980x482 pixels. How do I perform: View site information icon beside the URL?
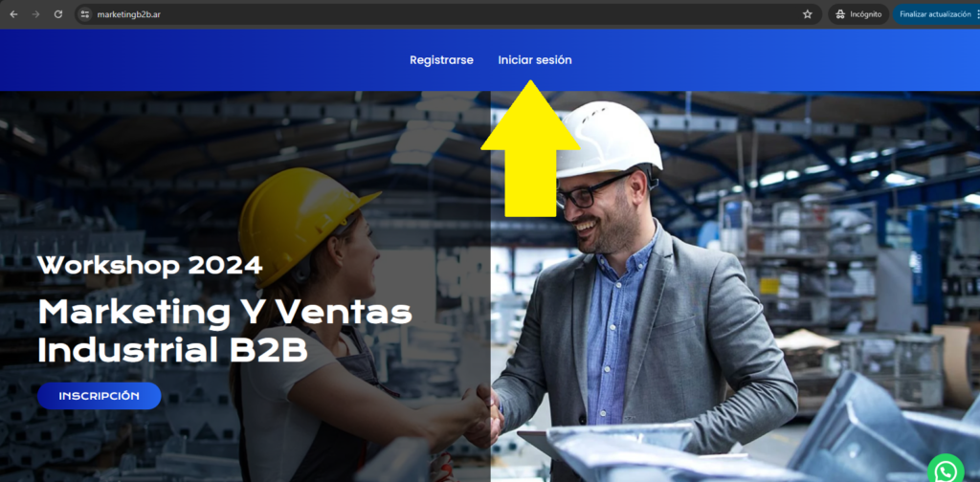85,14
